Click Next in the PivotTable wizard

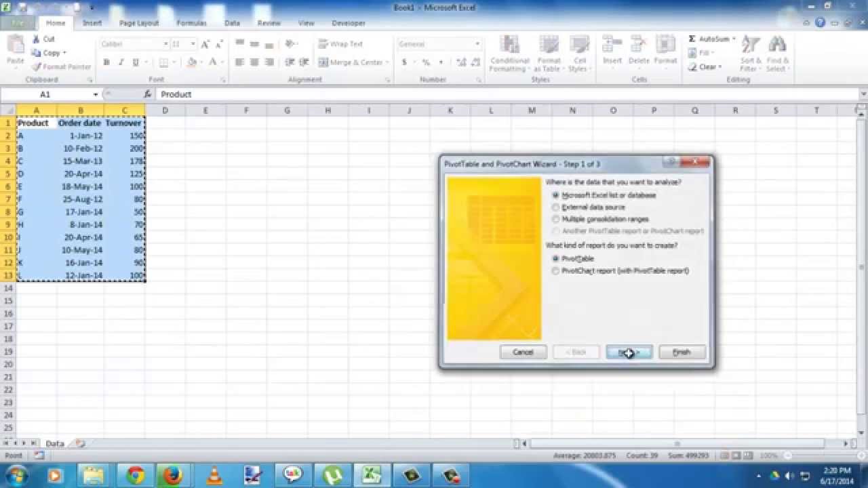[629, 352]
